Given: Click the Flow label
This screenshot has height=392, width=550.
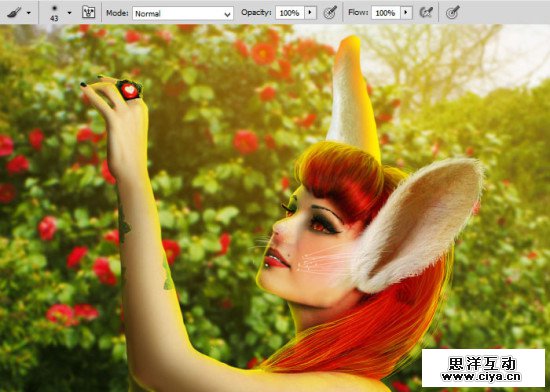Looking at the screenshot, I should tap(358, 13).
